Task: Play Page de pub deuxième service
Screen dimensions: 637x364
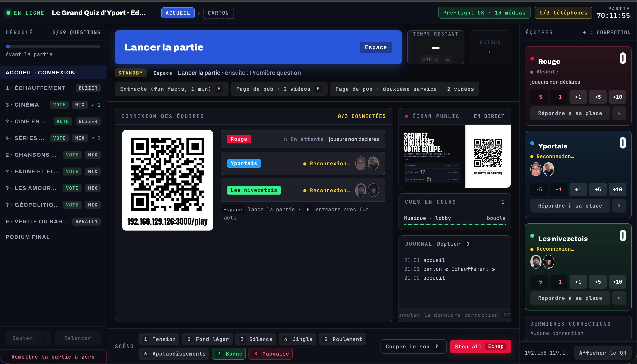Action: 405,89
